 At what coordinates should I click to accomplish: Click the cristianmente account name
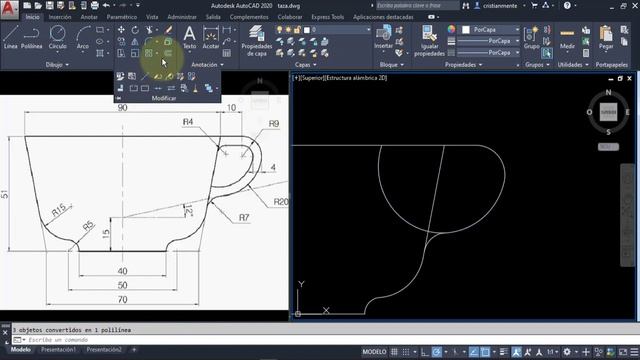500,6
